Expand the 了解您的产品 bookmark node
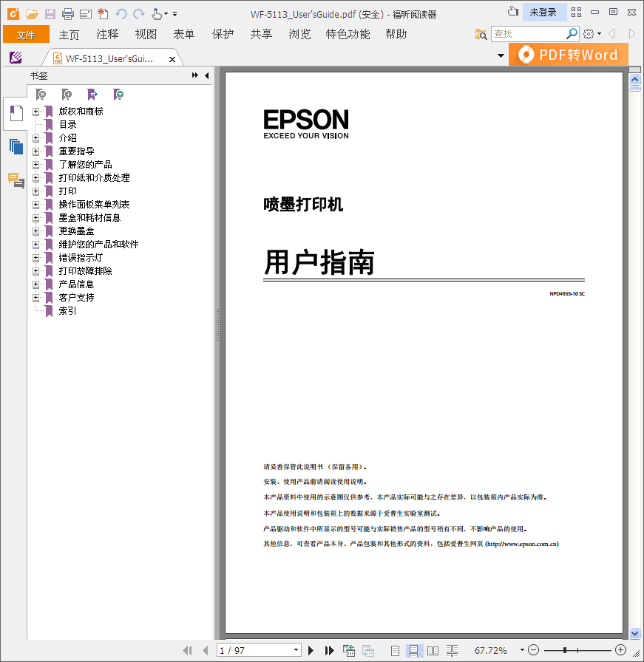 pos(36,165)
